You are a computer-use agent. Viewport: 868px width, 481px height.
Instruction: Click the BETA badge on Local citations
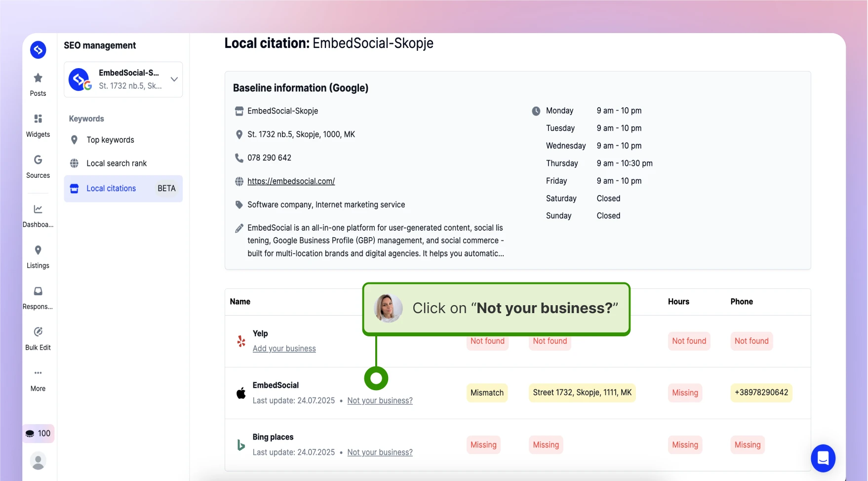click(x=166, y=189)
